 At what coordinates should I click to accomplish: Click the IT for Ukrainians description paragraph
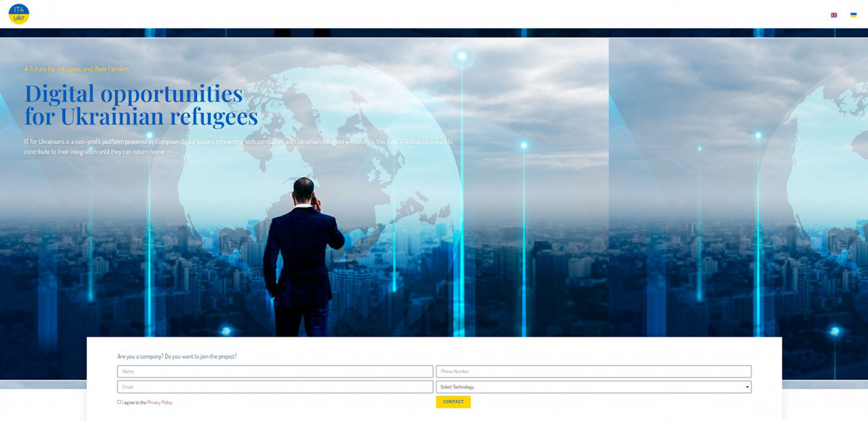(238, 146)
